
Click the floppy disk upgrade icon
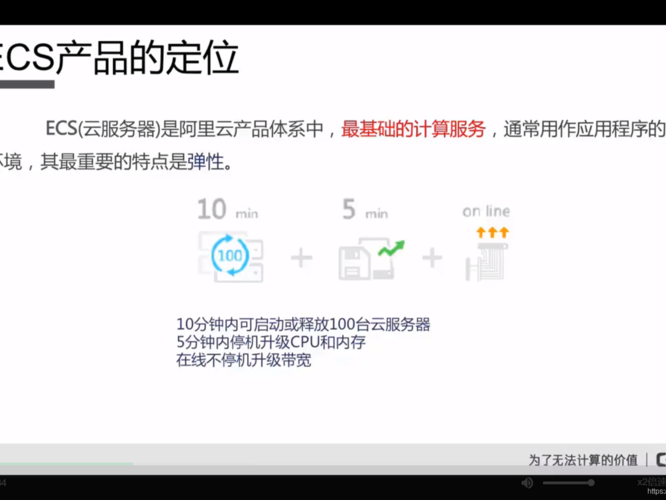(x=355, y=264)
